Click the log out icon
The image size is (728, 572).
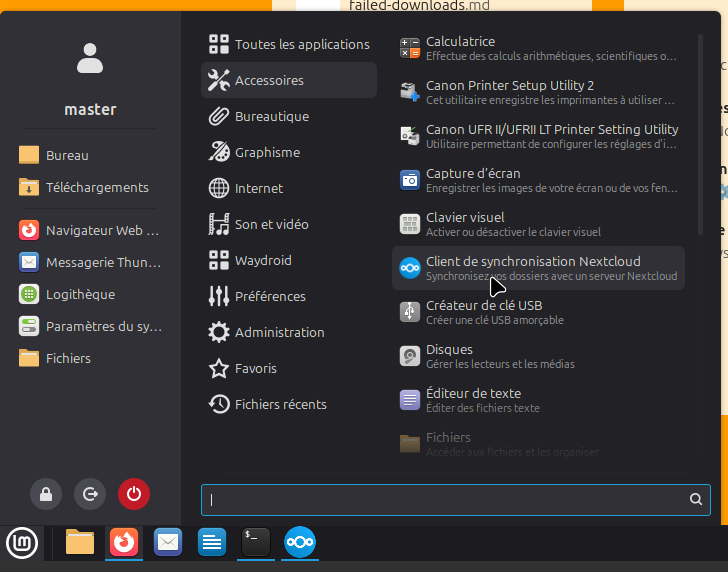(90, 493)
